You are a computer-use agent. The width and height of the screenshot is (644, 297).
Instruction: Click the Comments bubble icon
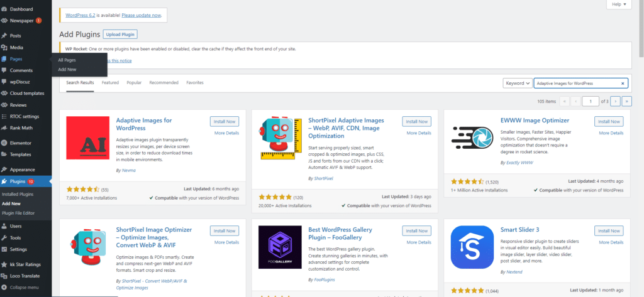pos(4,70)
